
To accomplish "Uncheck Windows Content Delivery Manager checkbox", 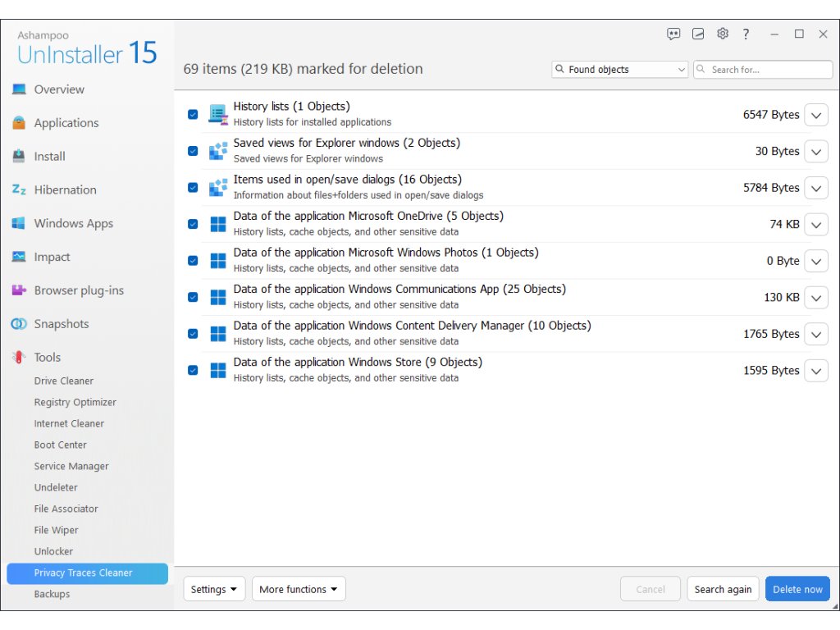I will [193, 334].
